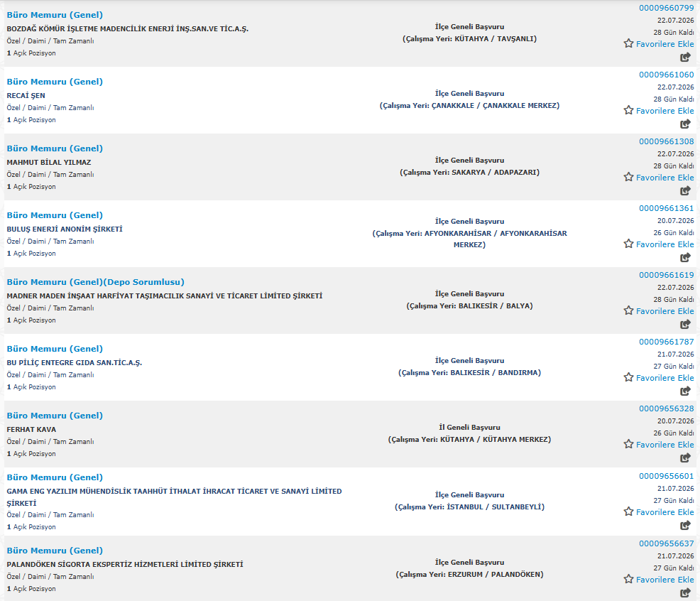Click share icon for RECAİ ŞEN listing
Viewport: 700px width, 601px height.
[x=685, y=124]
